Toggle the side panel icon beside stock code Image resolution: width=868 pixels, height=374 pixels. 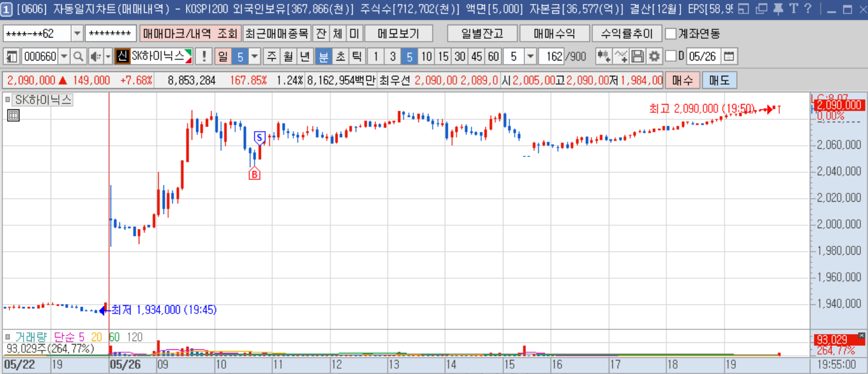tap(12, 56)
